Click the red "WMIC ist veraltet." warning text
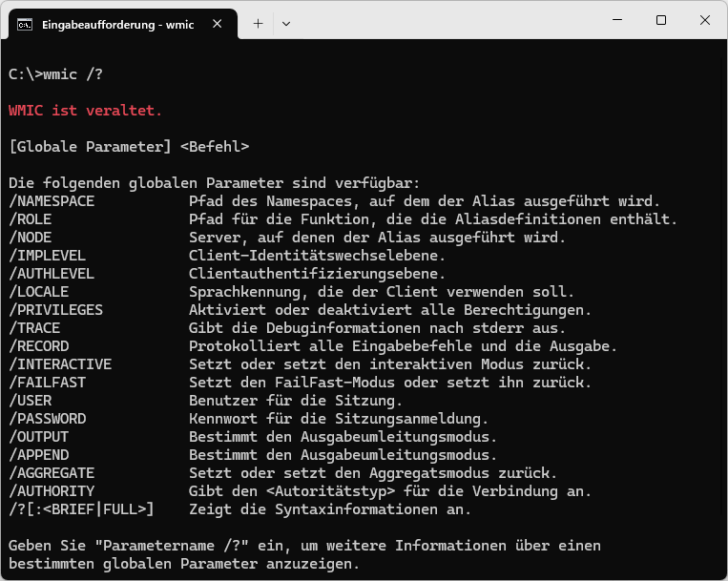Screen dimensions: 728x581 point(85,111)
